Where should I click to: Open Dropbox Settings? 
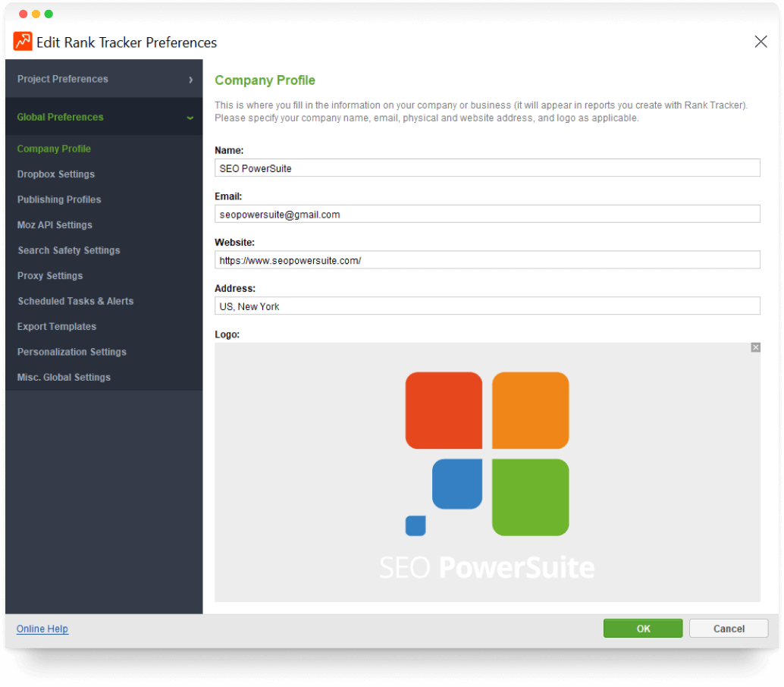coord(56,174)
